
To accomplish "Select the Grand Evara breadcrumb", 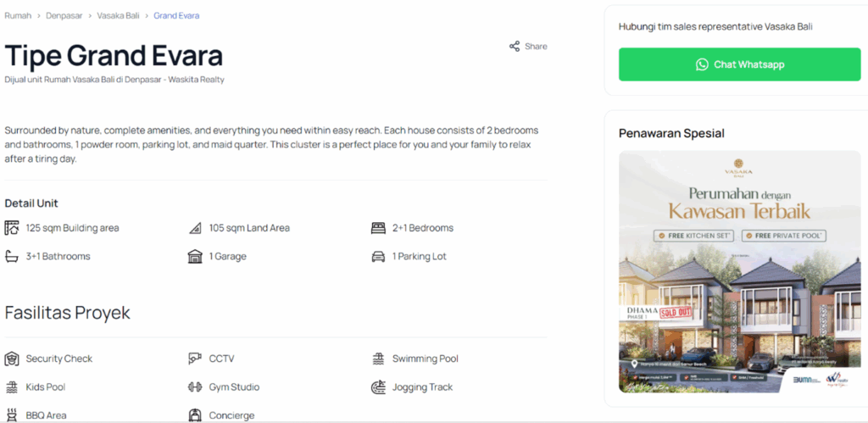I will (x=176, y=16).
